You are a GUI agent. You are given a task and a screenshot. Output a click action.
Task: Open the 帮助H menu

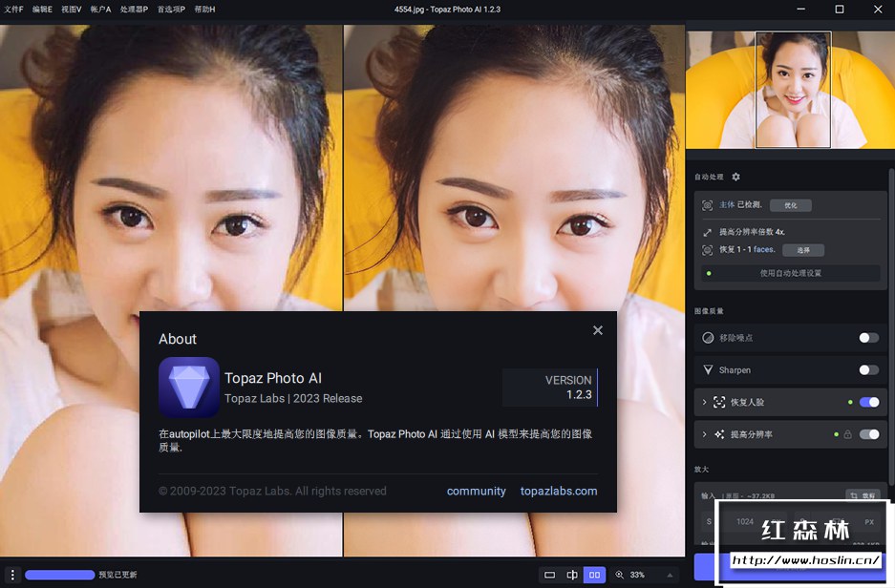pyautogui.click(x=205, y=10)
